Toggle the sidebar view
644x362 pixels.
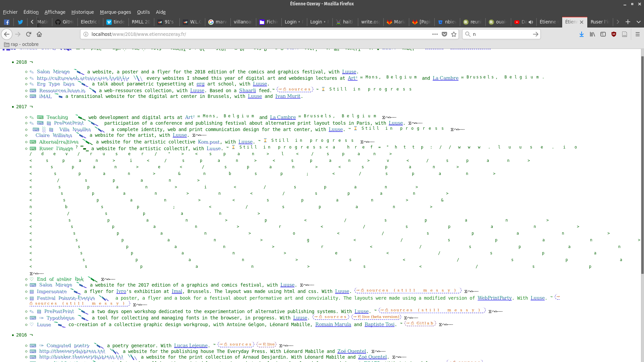click(603, 34)
